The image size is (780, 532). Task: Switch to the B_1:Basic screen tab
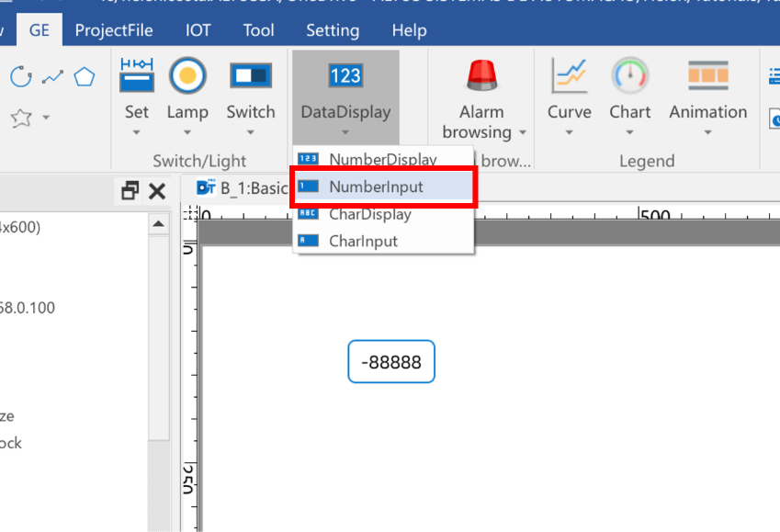coord(243,188)
